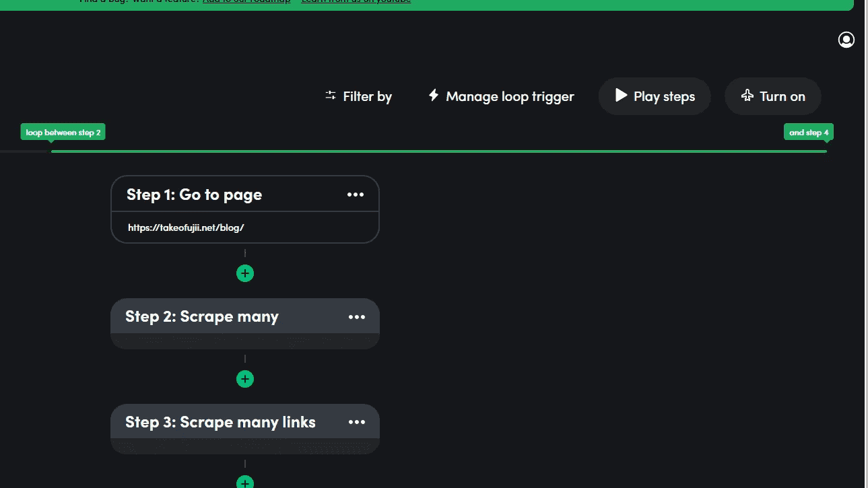Click the vertical scrollbar on the right edge

(866, 244)
